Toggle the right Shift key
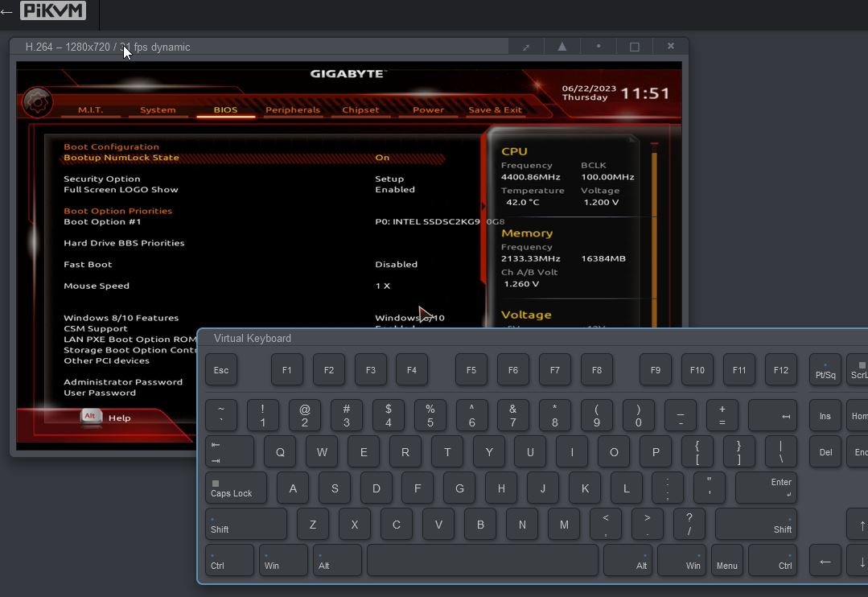 [x=756, y=525]
